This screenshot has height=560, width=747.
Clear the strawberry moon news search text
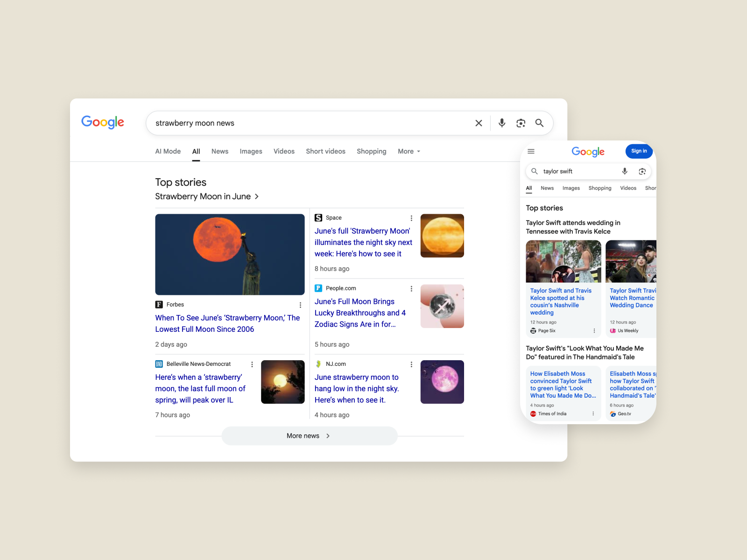pos(479,123)
